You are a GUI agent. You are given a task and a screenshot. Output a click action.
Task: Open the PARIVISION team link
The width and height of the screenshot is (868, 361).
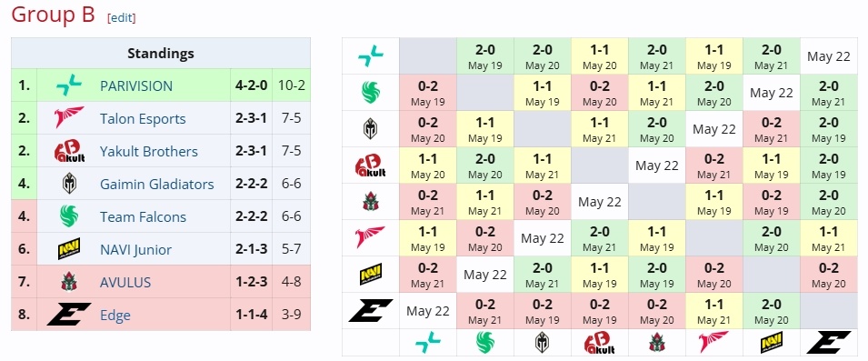[x=136, y=85]
